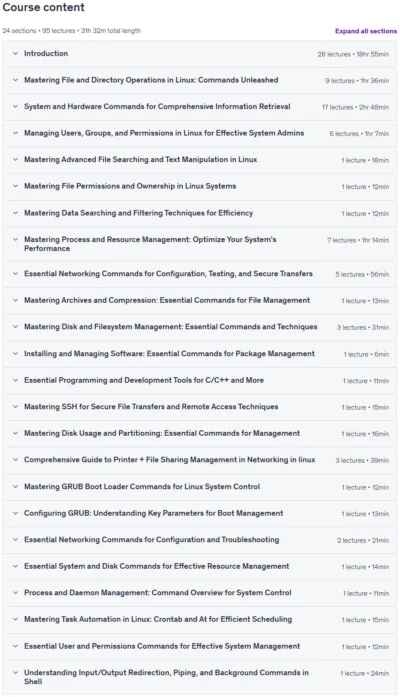This screenshot has height=697, width=400.
Task: Toggle chevron next to Mastering Advanced File Searching
Action: [x=16, y=160]
